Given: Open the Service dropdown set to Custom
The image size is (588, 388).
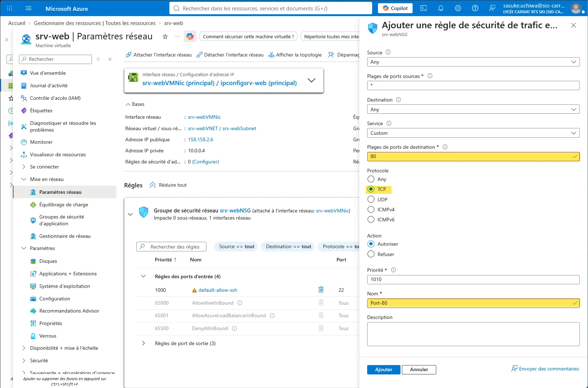Looking at the screenshot, I should [473, 133].
